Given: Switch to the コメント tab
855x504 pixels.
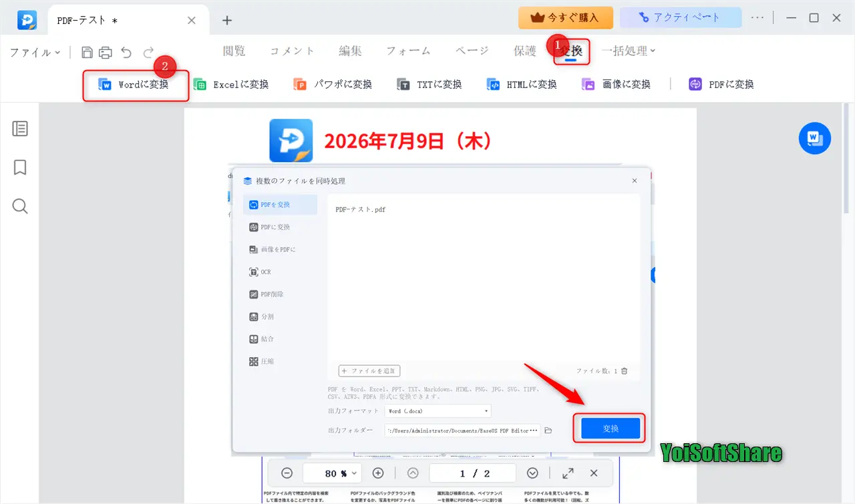Looking at the screenshot, I should pos(292,51).
